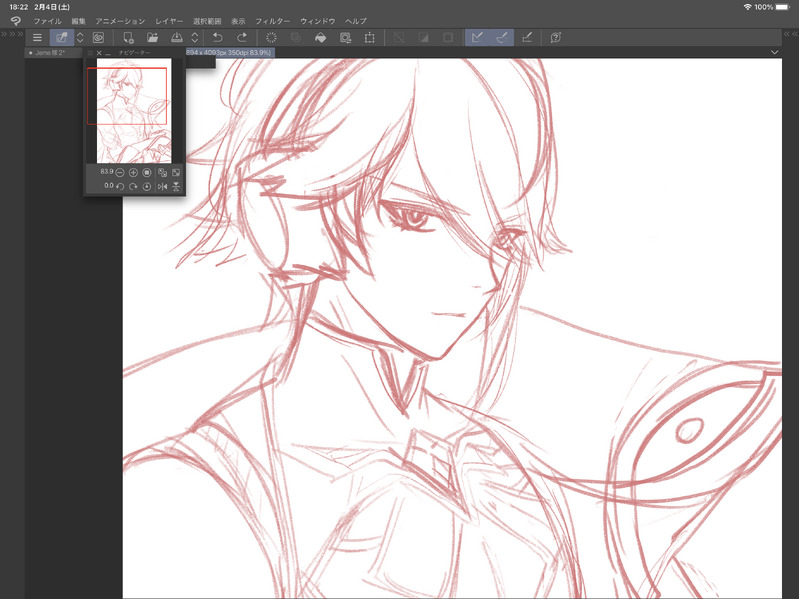
Task: Toggle snap to grid
Action: [527, 37]
